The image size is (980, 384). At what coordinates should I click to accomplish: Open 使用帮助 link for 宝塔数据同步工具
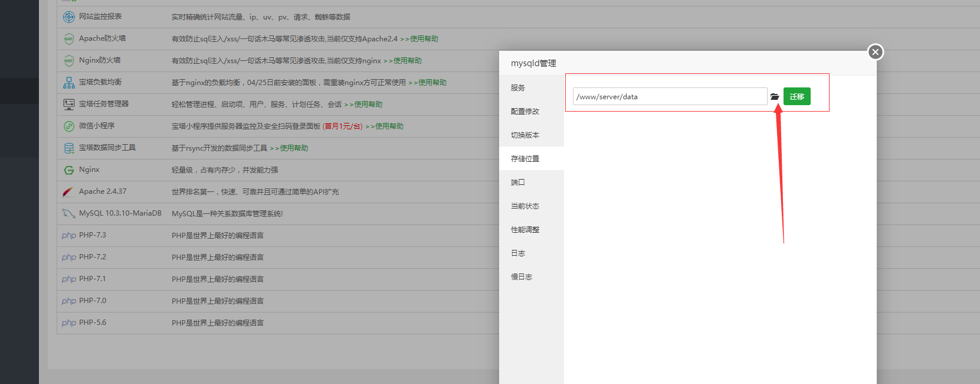pyautogui.click(x=289, y=148)
